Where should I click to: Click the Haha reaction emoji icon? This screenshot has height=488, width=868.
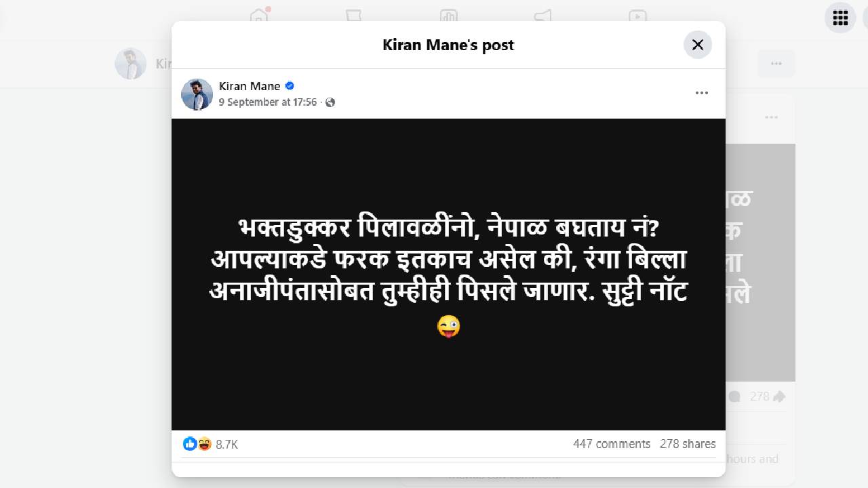204,444
